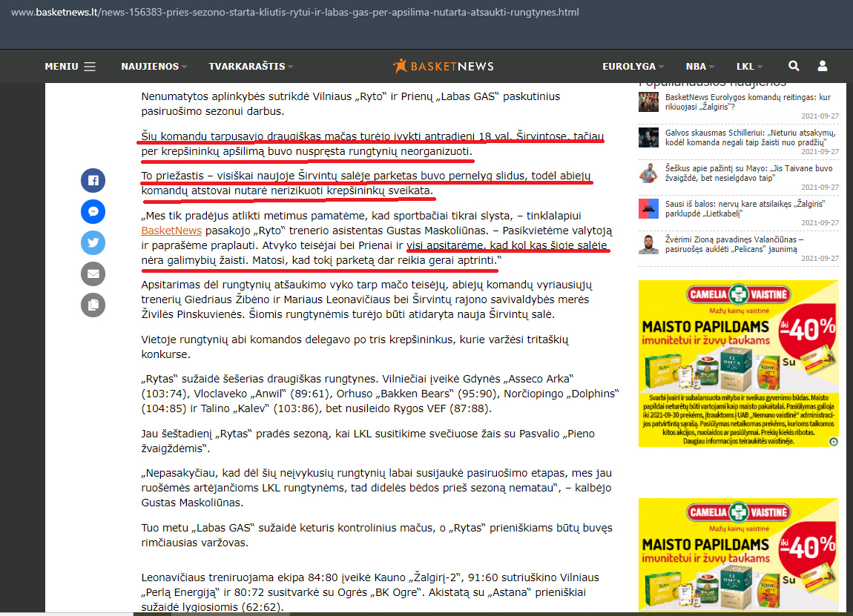The image size is (853, 616).
Task: Click paragraph starting 'Apsitarimas dėl rungtynių atšaukimo'
Action: 366,299
